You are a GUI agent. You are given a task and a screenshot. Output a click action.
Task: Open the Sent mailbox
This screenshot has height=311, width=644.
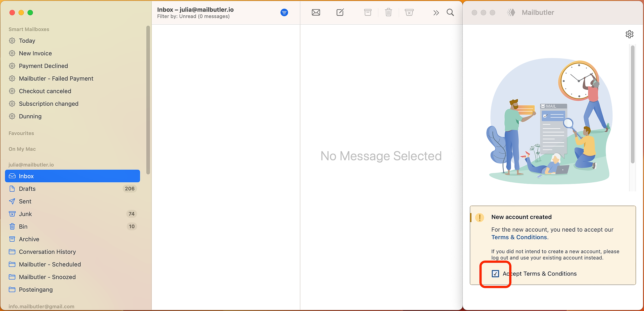(72, 201)
